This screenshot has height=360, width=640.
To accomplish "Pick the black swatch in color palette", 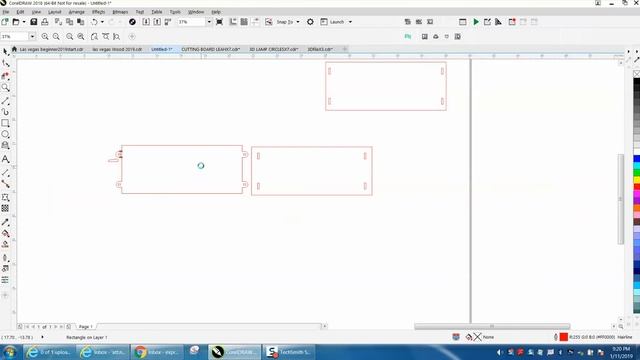I will [637, 81].
